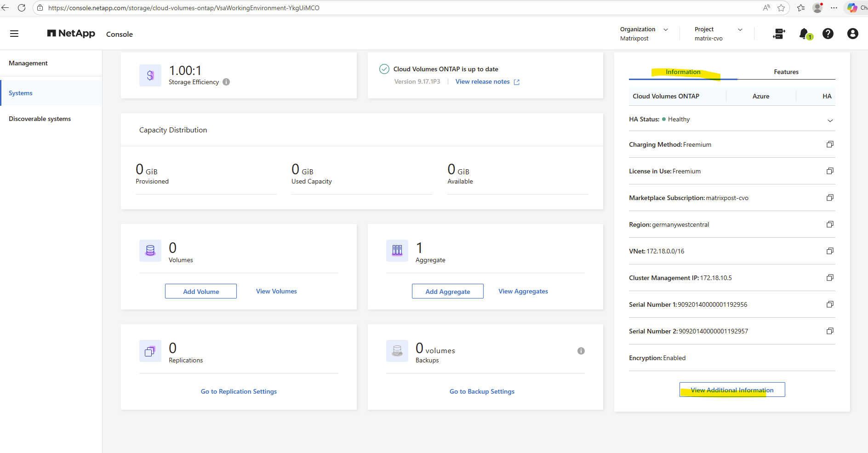Copy the Cluster Management IP value
The image size is (868, 453).
click(x=830, y=278)
